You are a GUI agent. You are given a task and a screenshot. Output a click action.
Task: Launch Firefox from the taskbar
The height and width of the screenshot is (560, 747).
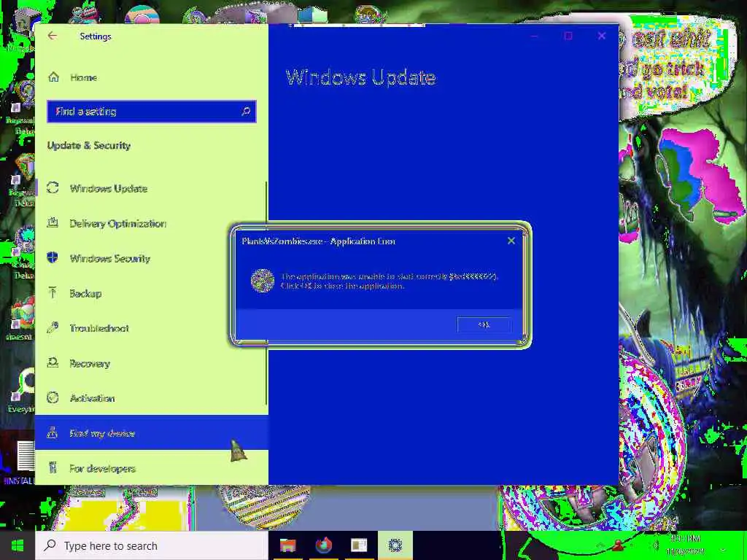tap(324, 545)
